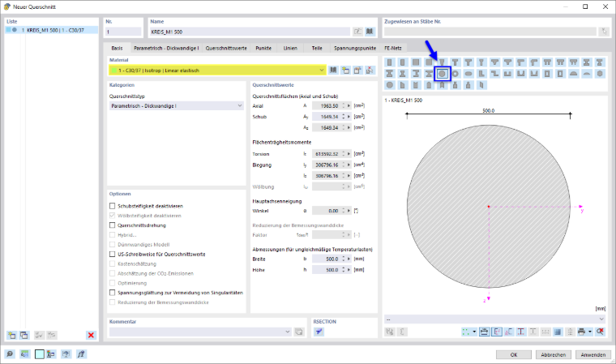Launch RSECTION with its icon
This screenshot has width=616, height=364.
[319, 332]
